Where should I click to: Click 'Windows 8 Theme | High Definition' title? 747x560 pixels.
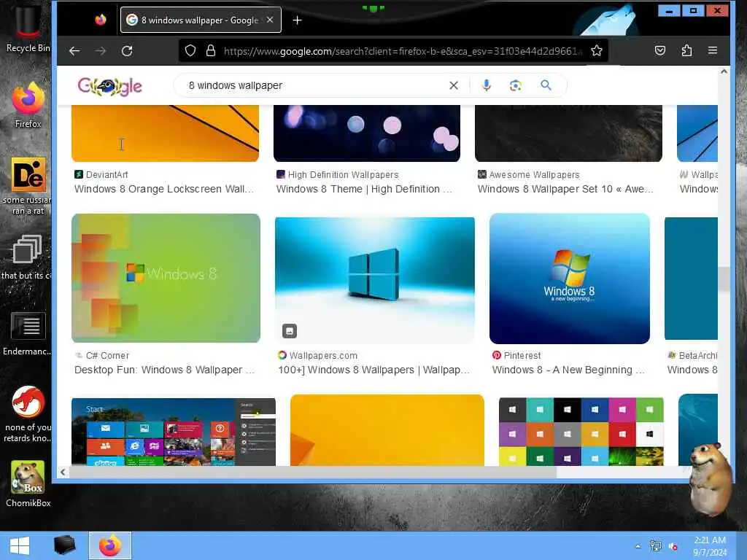364,189
